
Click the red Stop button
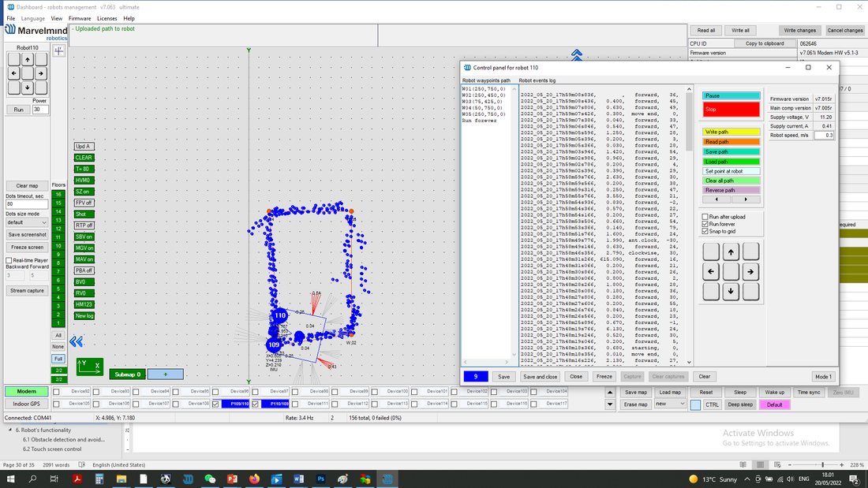click(731, 110)
